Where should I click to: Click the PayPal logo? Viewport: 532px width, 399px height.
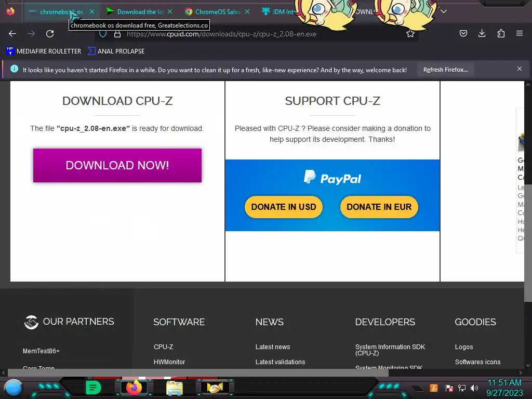point(332,178)
